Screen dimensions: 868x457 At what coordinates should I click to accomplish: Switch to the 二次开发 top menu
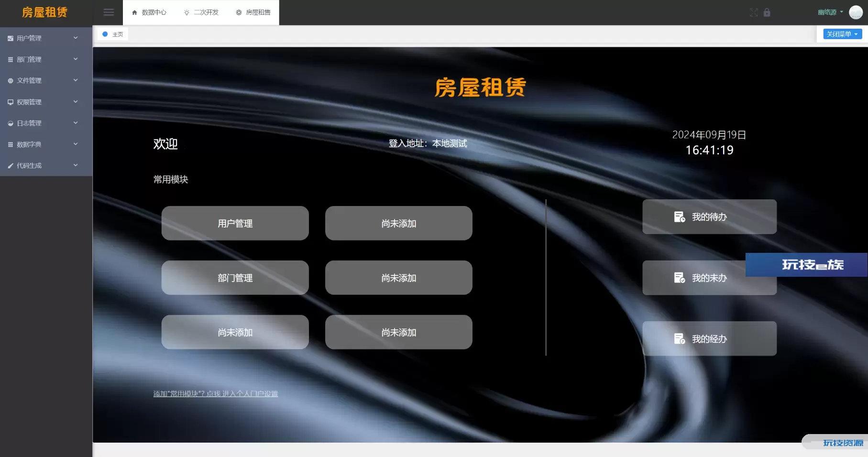(201, 12)
